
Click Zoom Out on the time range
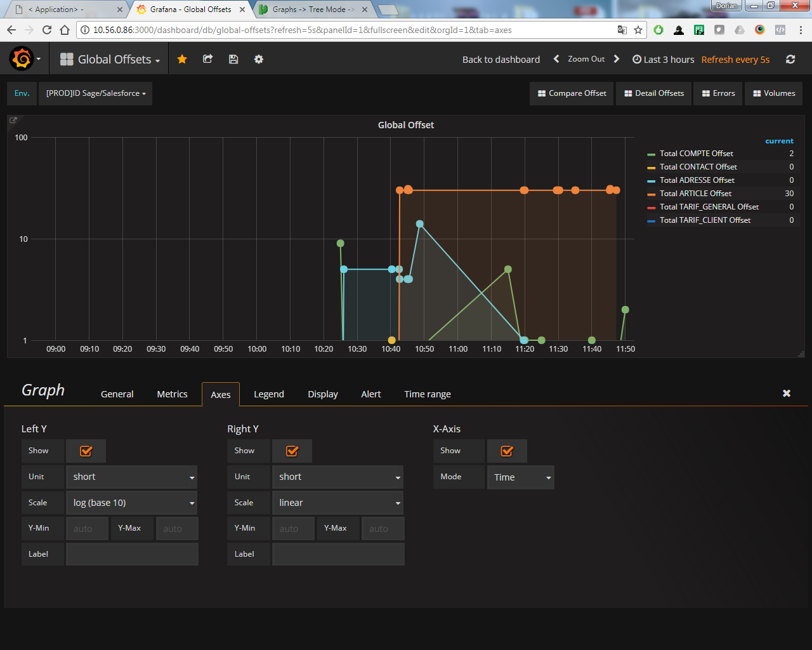click(x=586, y=58)
